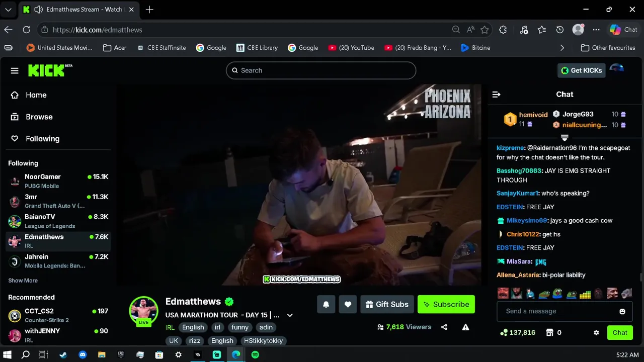Image resolution: width=644 pixels, height=362 pixels.
Task: Click the Get KICKs button
Action: 581,70
